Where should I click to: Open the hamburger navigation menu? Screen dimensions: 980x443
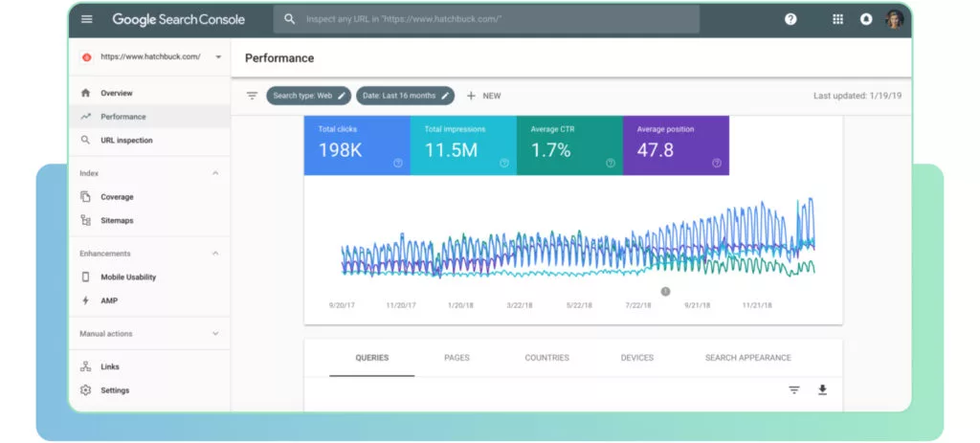click(87, 19)
